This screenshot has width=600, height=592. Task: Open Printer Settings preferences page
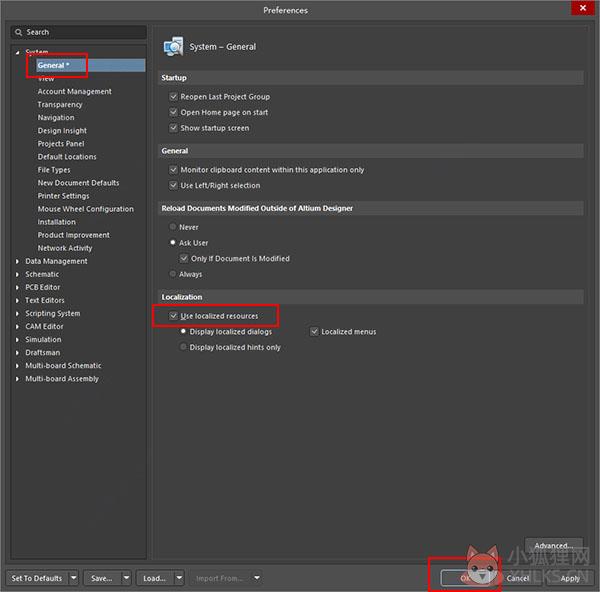[x=64, y=196]
